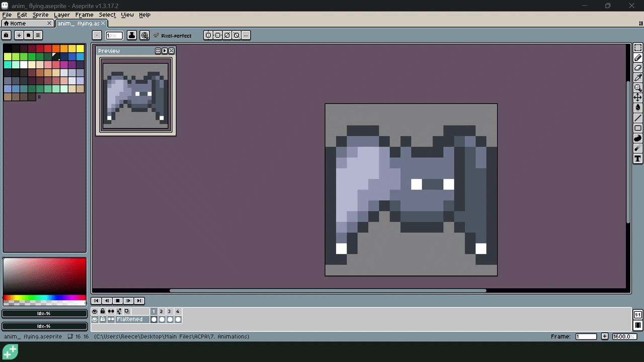
Task: Choose the Eyedropper tool
Action: (638, 78)
